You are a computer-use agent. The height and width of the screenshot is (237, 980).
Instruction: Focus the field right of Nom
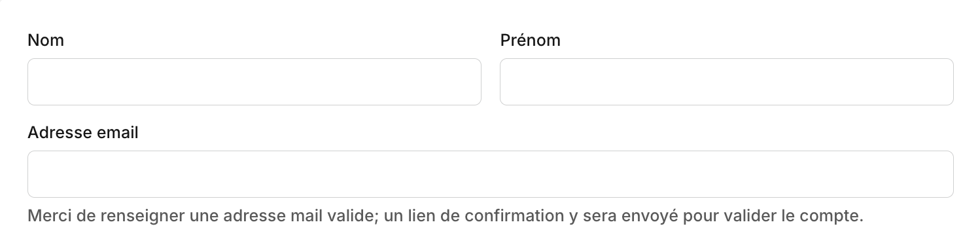[727, 82]
